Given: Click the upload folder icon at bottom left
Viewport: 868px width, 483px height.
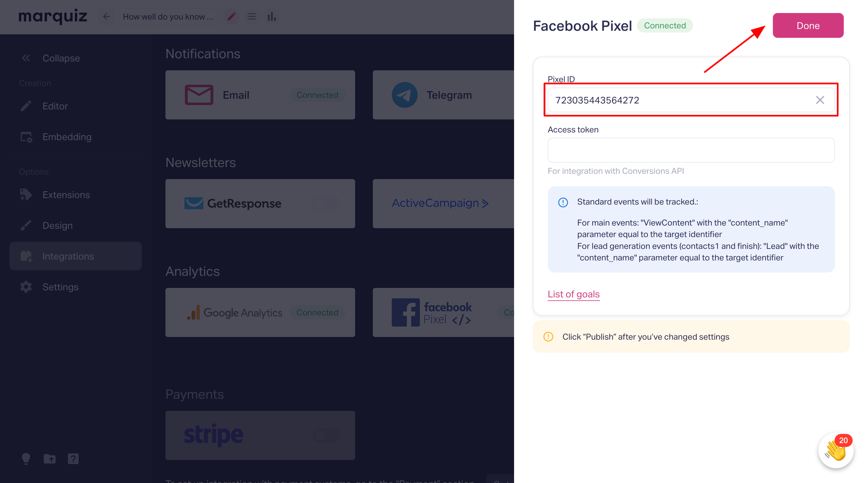Looking at the screenshot, I should [50, 458].
